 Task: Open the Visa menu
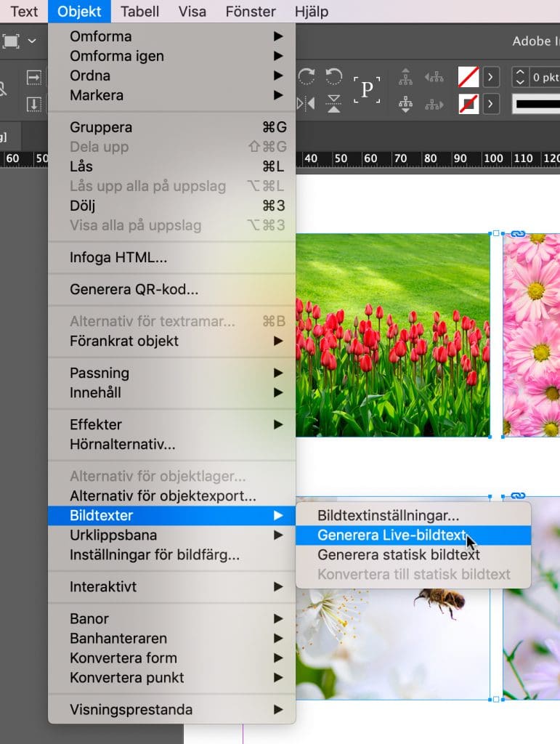coord(192,12)
